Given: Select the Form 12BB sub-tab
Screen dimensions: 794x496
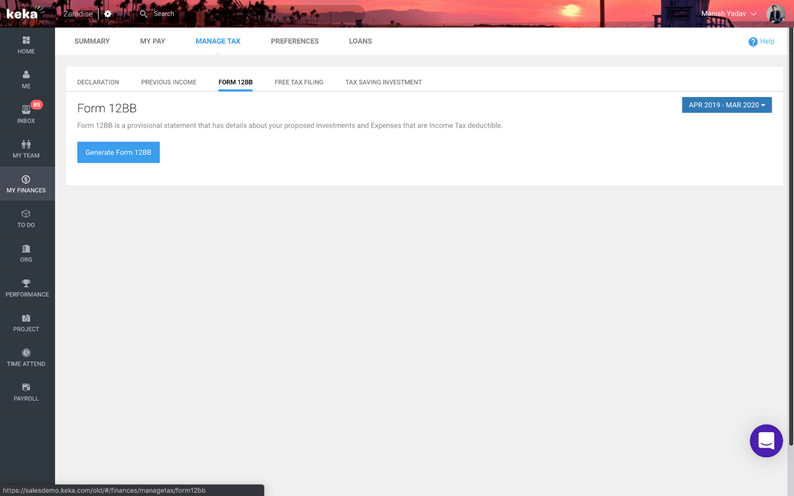Looking at the screenshot, I should coord(235,82).
